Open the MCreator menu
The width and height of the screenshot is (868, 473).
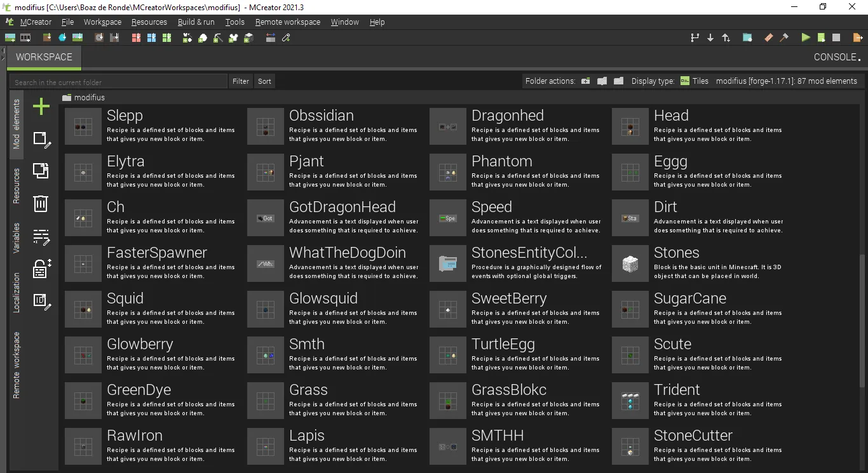coord(36,22)
